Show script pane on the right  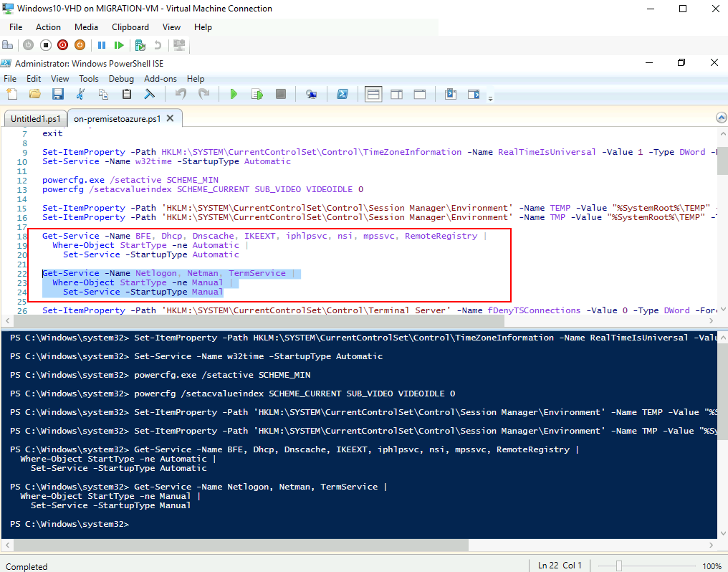click(396, 94)
